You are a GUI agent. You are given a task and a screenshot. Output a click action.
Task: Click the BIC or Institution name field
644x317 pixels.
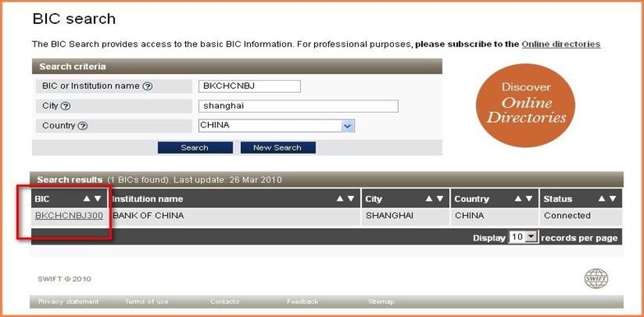[x=249, y=86]
